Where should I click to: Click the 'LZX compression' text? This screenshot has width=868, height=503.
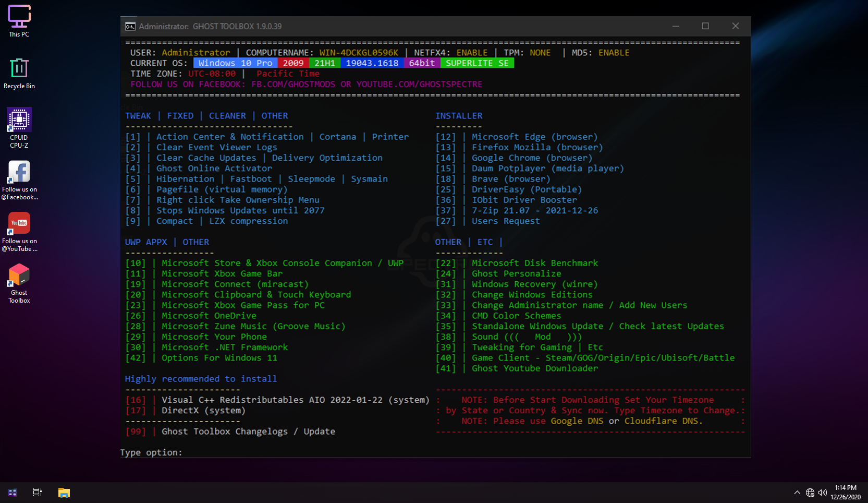click(x=249, y=221)
